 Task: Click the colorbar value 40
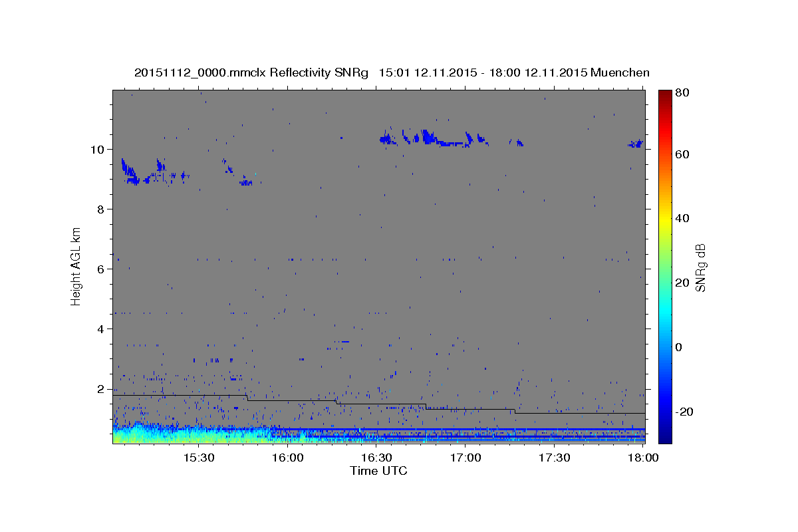click(x=684, y=218)
